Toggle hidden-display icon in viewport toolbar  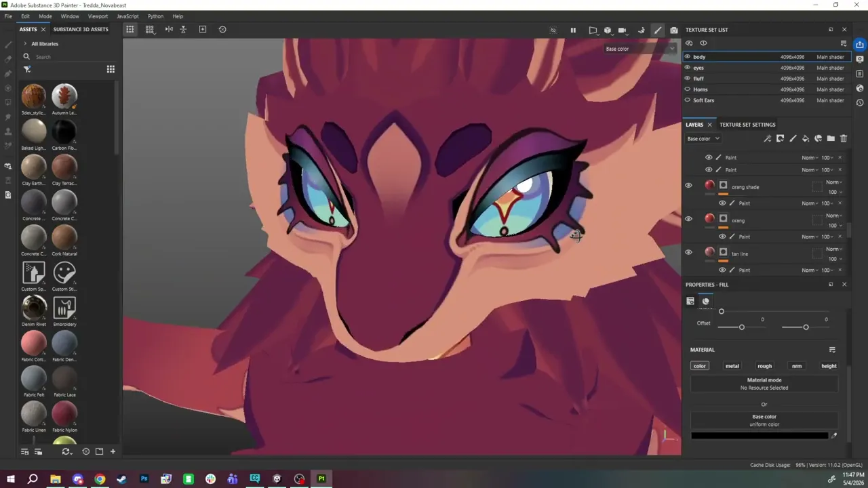coord(553,30)
